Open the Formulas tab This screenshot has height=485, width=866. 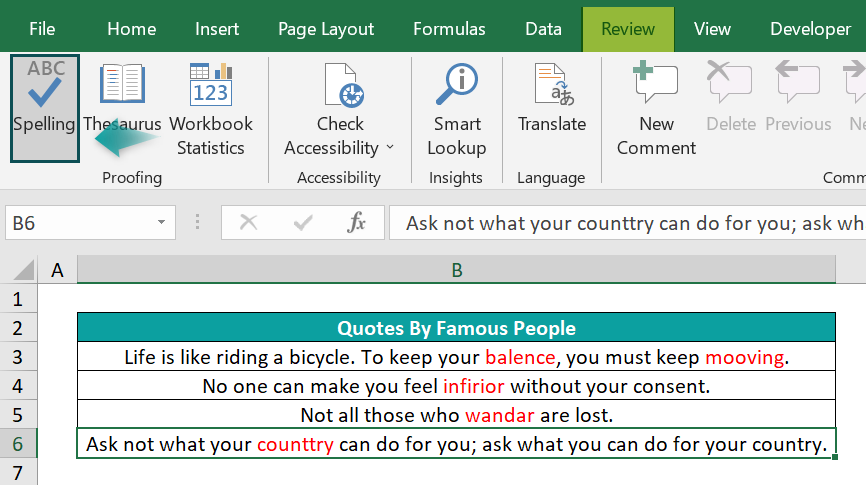(x=449, y=29)
